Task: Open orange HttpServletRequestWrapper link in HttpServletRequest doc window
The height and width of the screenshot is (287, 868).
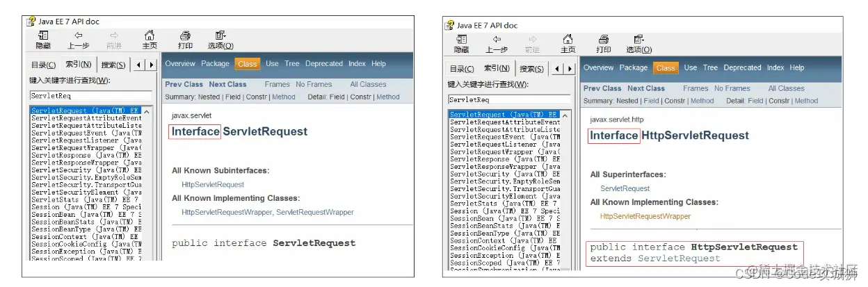Action: click(645, 216)
